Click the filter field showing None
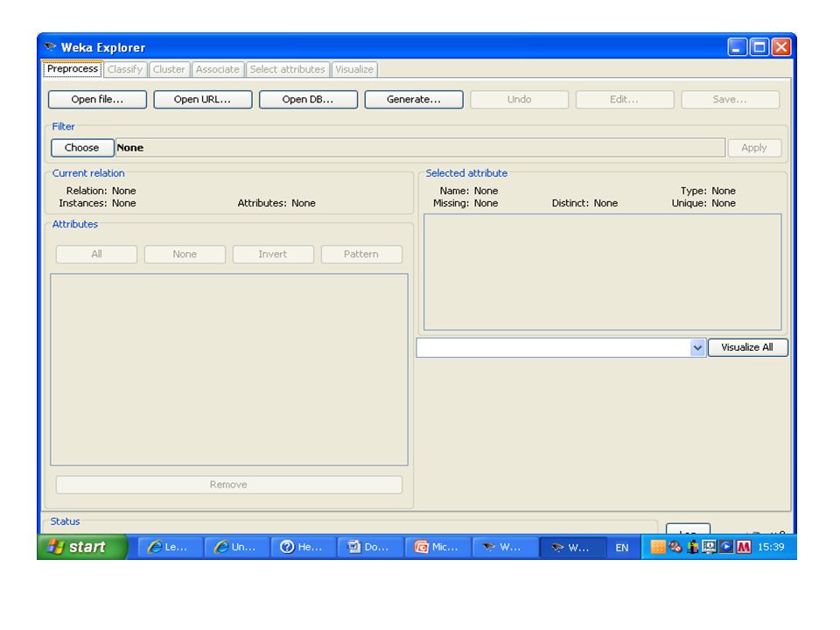Viewport: 840px width, 630px height. click(421, 148)
